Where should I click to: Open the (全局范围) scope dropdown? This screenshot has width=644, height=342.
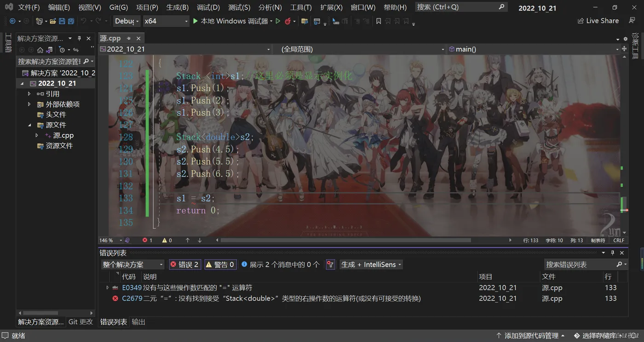(360, 49)
